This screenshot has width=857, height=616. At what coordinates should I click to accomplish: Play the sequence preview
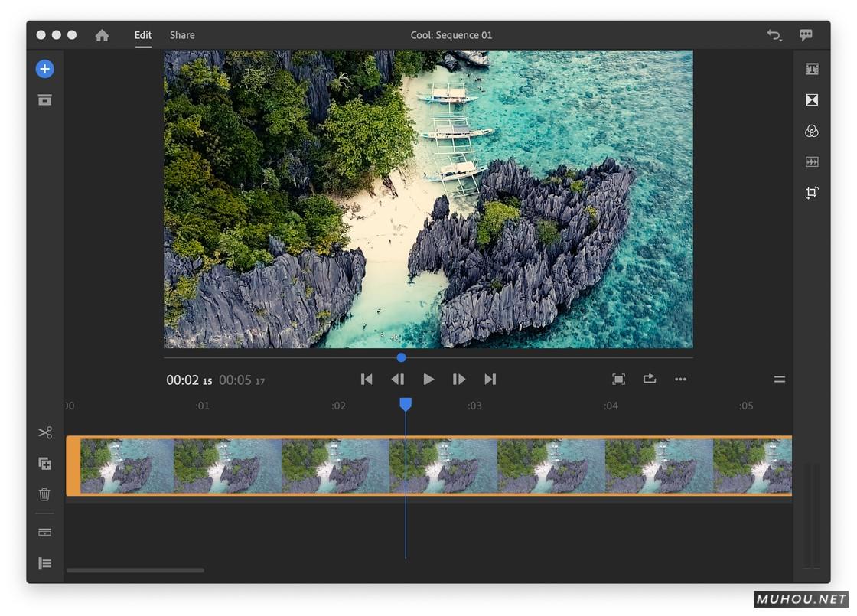[428, 380]
